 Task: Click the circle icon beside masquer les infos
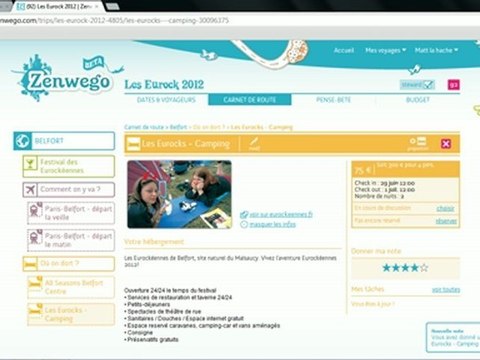tap(244, 225)
